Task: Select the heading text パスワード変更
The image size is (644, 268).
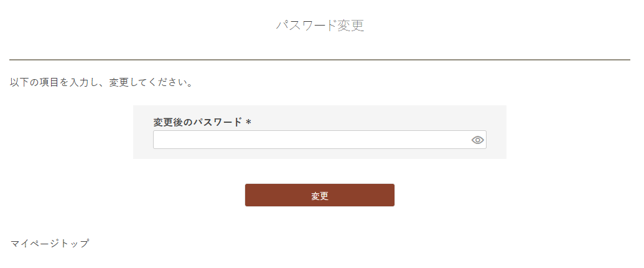Action: (x=320, y=26)
